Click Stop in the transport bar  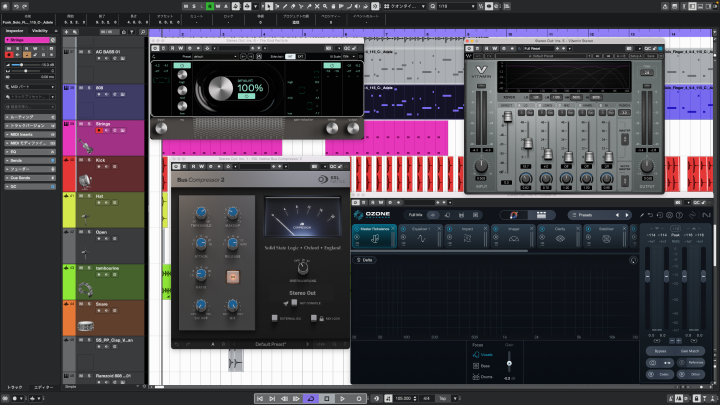pos(326,399)
